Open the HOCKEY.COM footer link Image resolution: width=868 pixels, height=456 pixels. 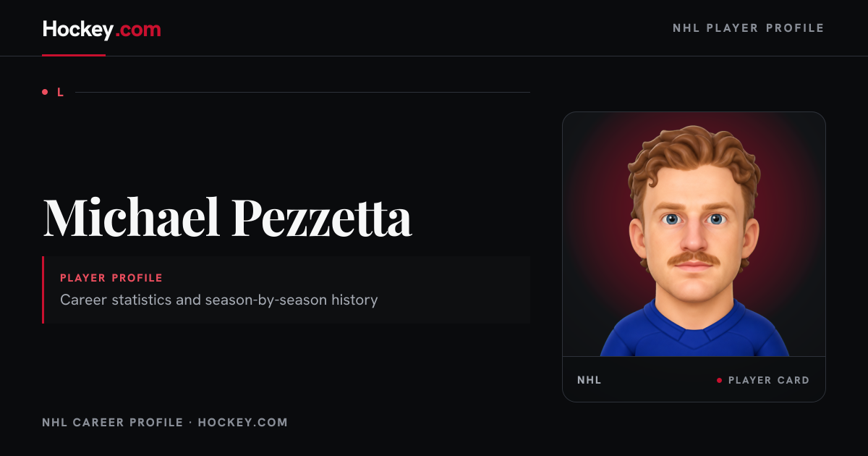tap(243, 422)
